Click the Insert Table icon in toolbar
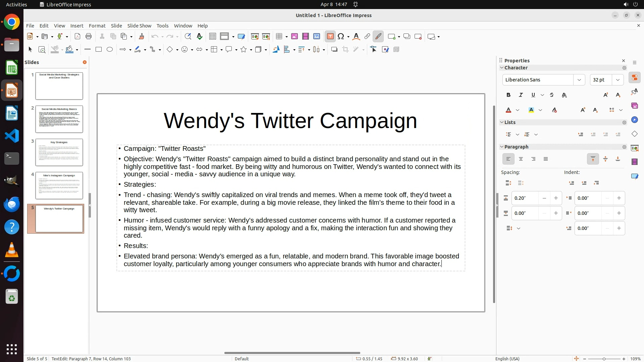 279,37
